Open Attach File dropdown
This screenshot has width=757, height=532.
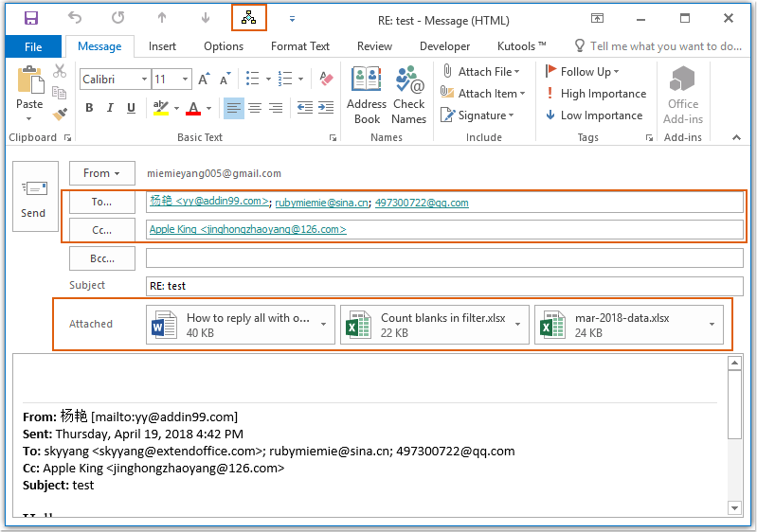481,71
